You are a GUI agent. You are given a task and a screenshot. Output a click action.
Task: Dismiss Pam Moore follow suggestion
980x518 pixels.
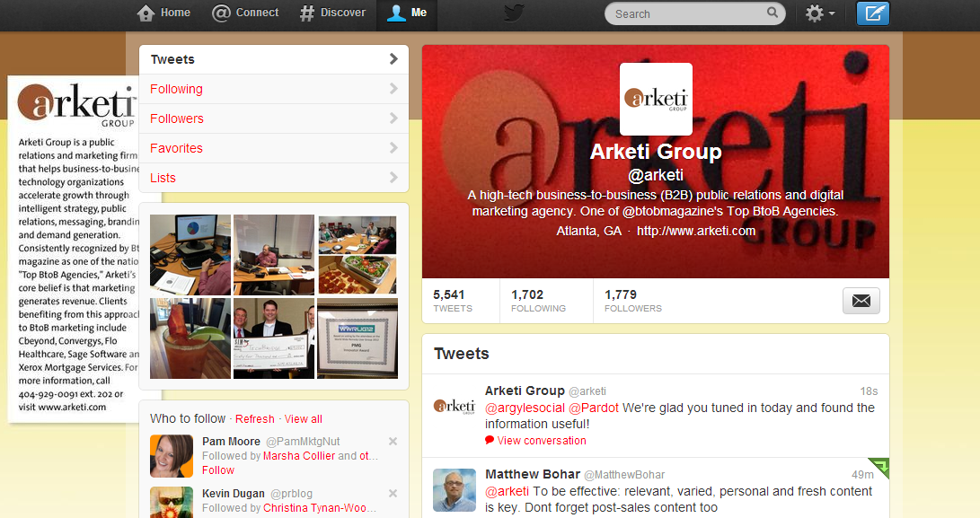[393, 441]
